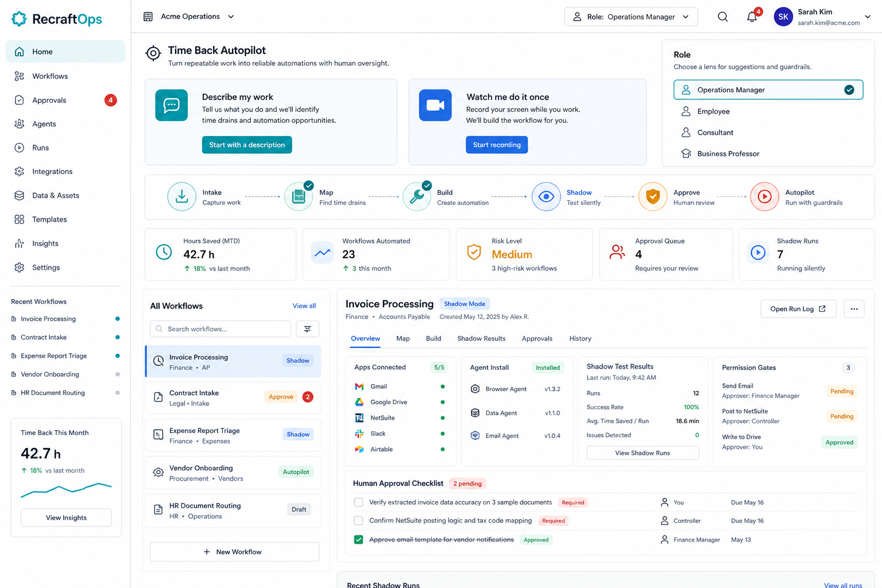Click the Time Back This Month trend chart

[x=66, y=490]
